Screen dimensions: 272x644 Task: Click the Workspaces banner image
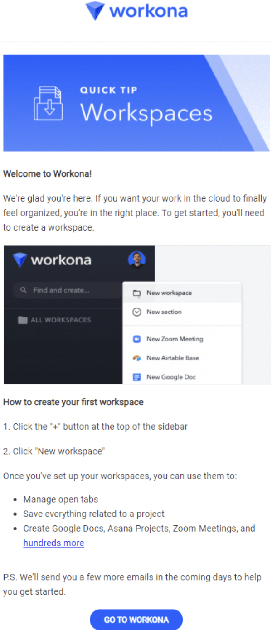tap(136, 103)
